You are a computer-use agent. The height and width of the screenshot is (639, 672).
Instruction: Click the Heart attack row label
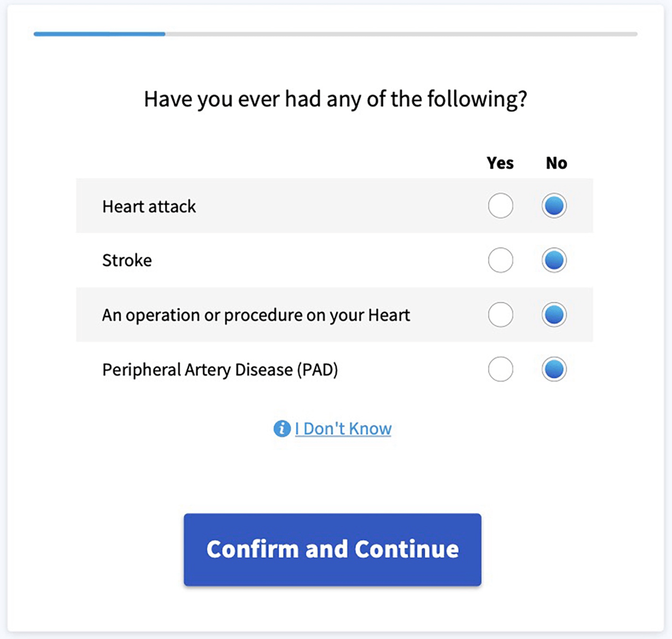coord(149,207)
